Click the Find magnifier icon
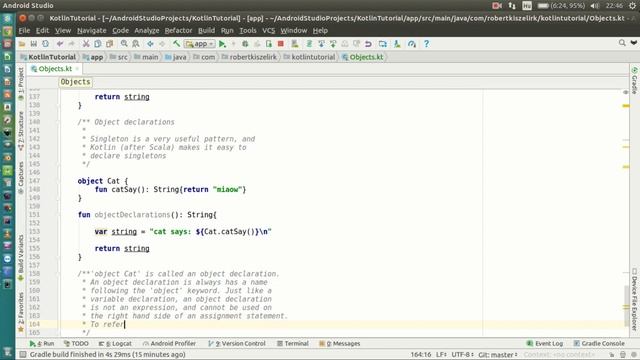640x360 pixels. (124, 44)
